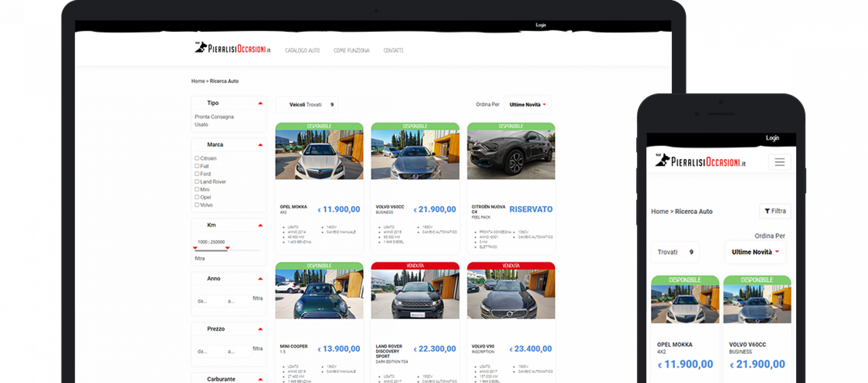Click Volvo V60CC price 21.900,00 on desktop

pos(435,209)
